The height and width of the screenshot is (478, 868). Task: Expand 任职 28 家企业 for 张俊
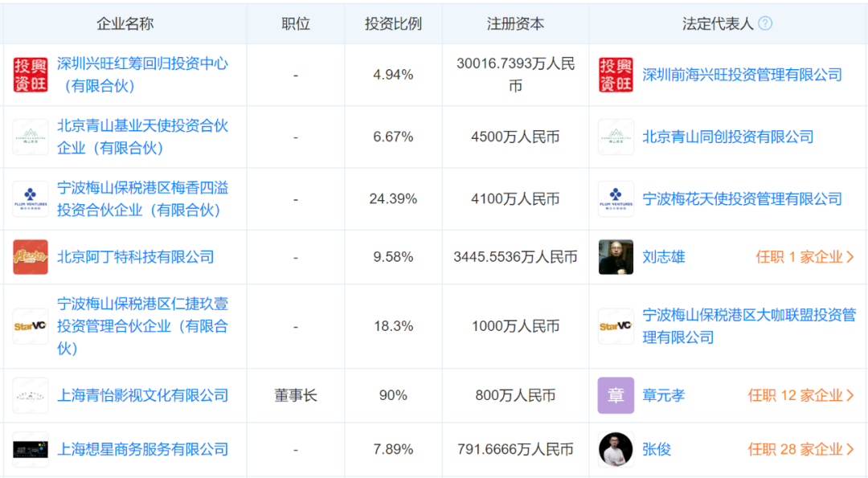[x=800, y=449]
